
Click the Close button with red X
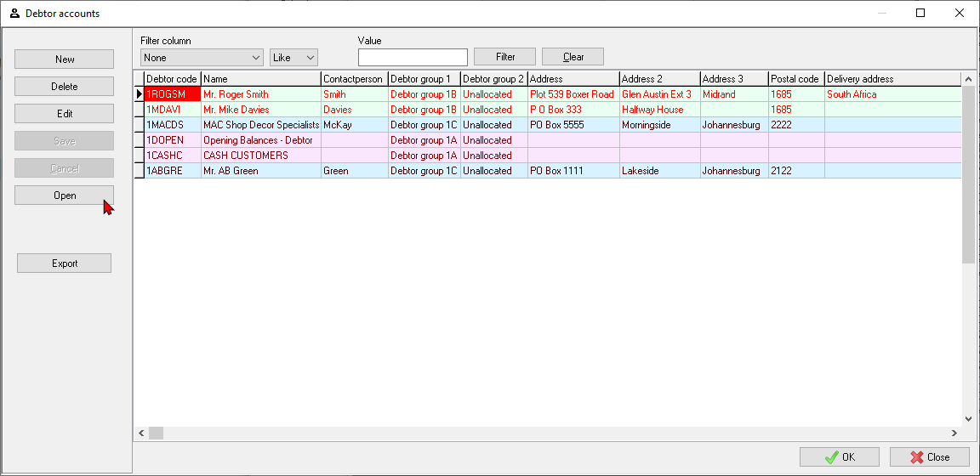(929, 456)
